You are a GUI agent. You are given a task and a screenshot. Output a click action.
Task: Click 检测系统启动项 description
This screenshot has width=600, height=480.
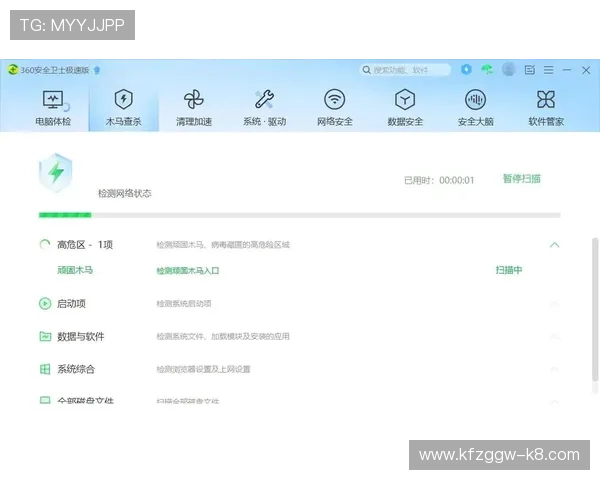pyautogui.click(x=184, y=304)
